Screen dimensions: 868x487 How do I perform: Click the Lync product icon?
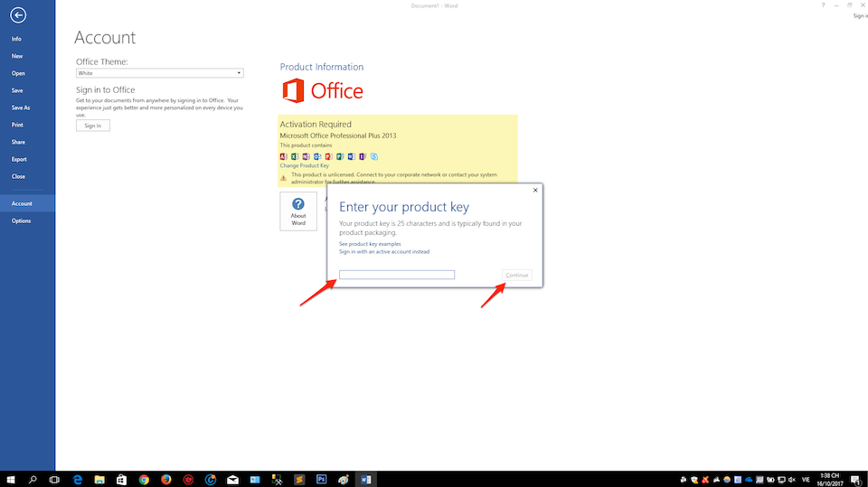pyautogui.click(x=374, y=156)
